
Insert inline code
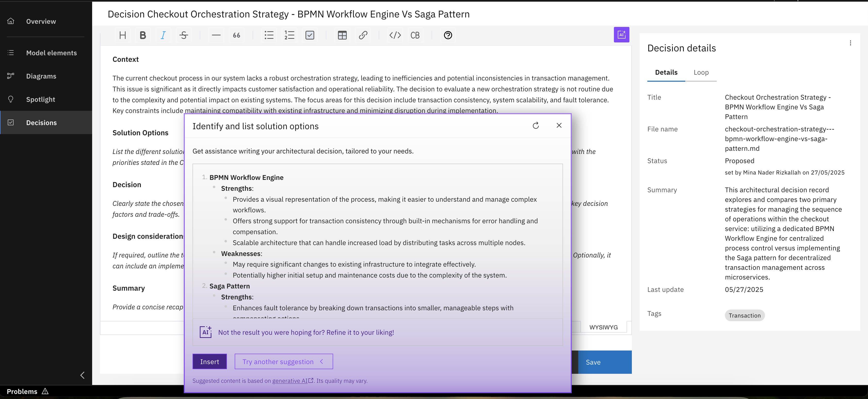395,35
